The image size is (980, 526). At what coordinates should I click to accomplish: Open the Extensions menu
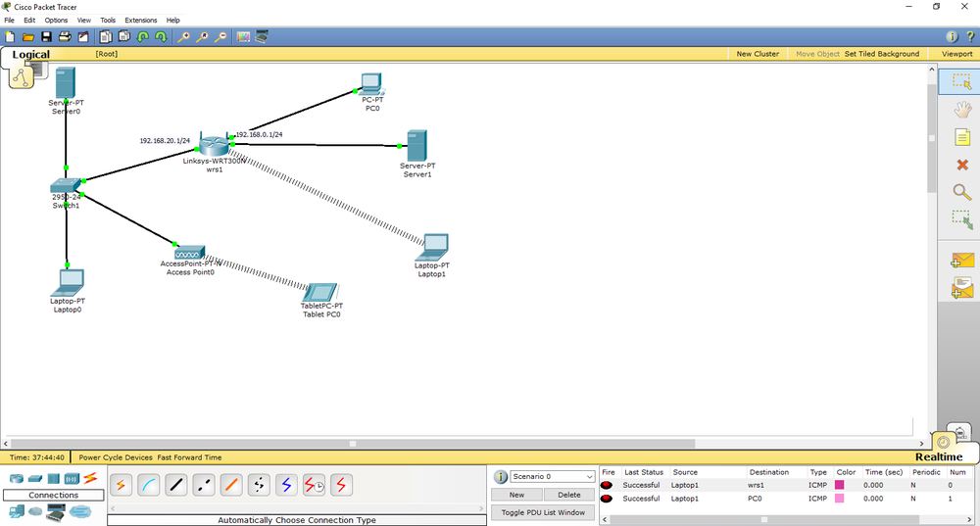pyautogui.click(x=140, y=20)
